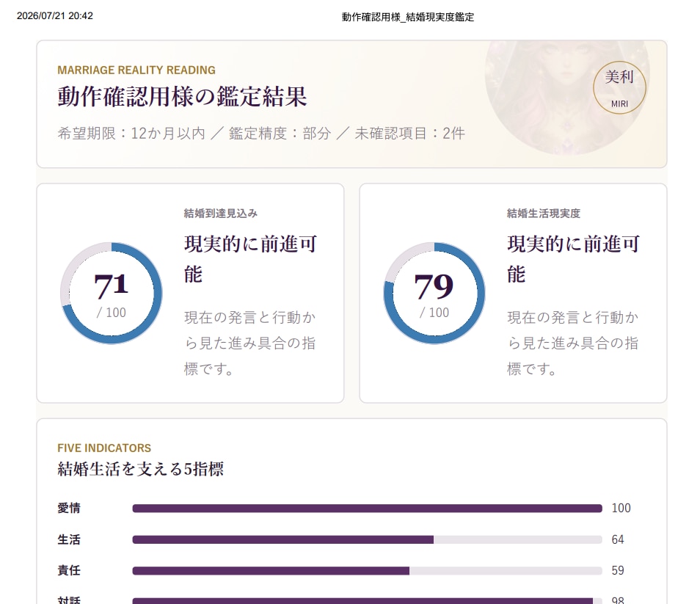Click the 責任 score value 59
This screenshot has width=700, height=604.
pos(618,570)
